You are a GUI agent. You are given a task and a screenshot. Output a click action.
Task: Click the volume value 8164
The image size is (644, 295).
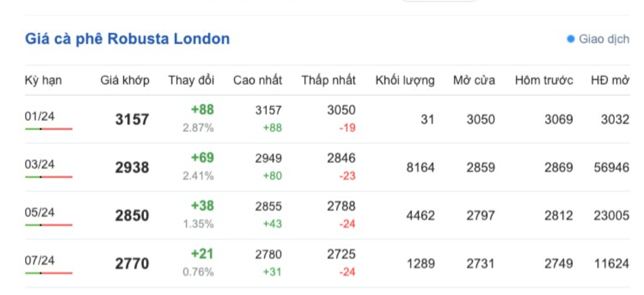tap(420, 168)
